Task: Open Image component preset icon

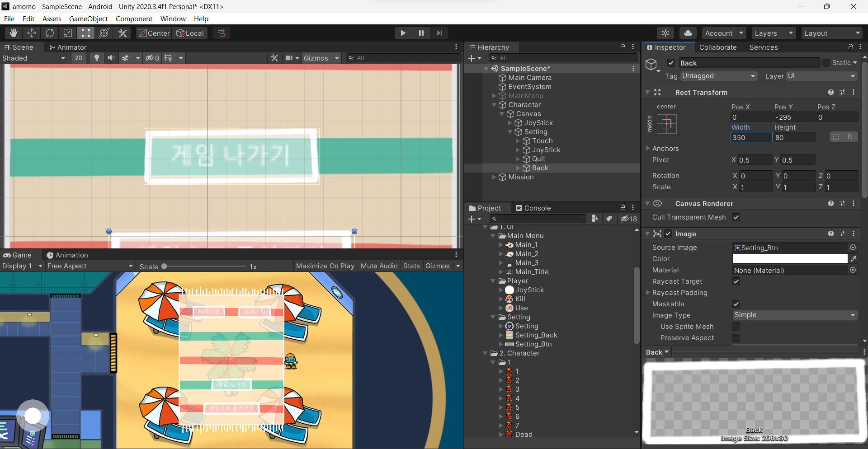Action: (842, 234)
